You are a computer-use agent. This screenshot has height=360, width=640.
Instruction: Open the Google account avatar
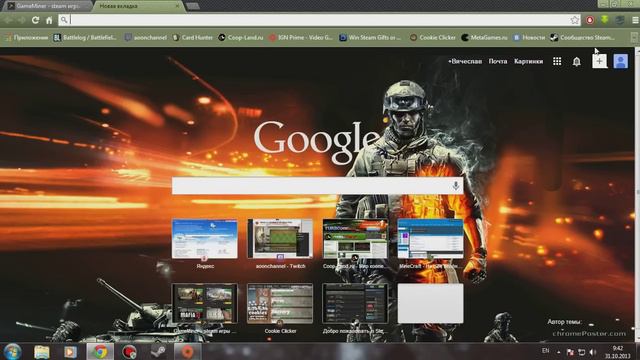point(620,61)
